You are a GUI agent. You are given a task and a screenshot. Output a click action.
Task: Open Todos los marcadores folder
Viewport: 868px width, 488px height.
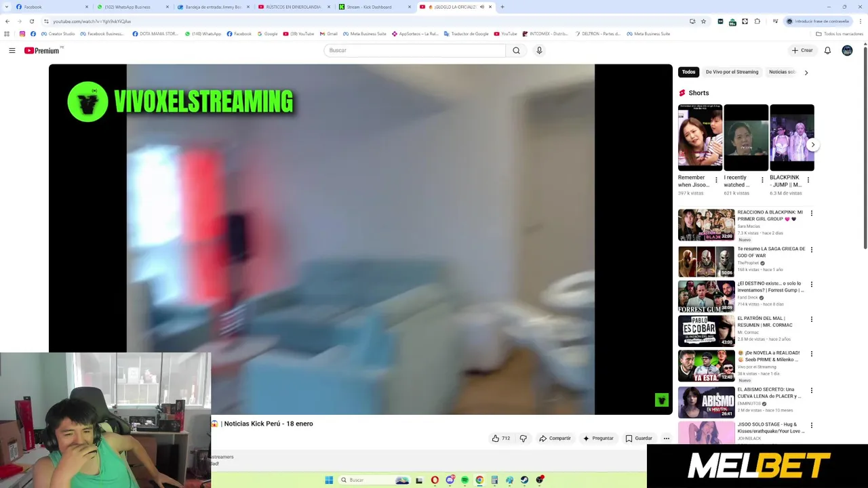coord(840,33)
